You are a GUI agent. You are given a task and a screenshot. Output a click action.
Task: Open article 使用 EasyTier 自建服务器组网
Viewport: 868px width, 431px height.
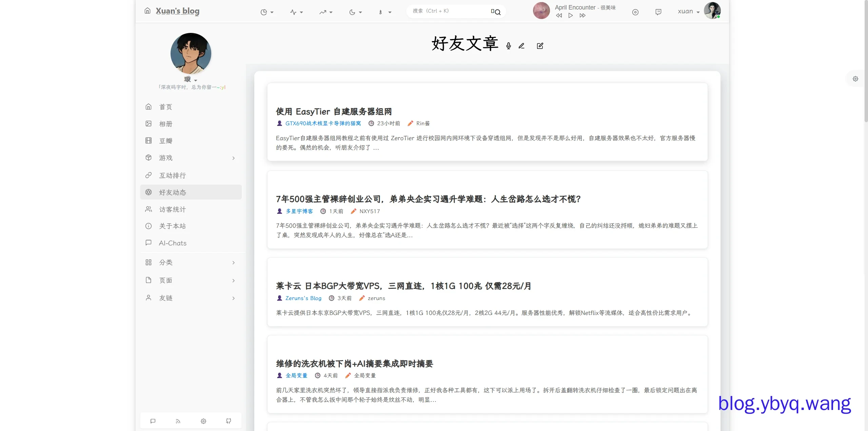pyautogui.click(x=334, y=112)
